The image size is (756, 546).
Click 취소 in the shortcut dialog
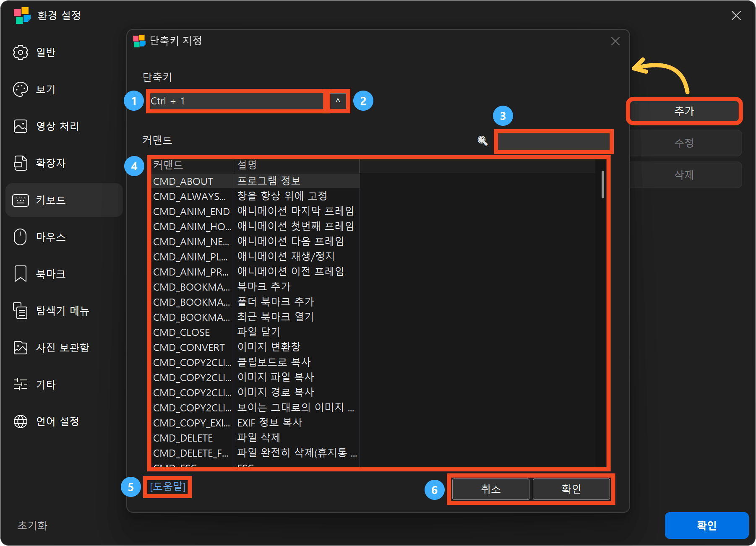pos(490,489)
